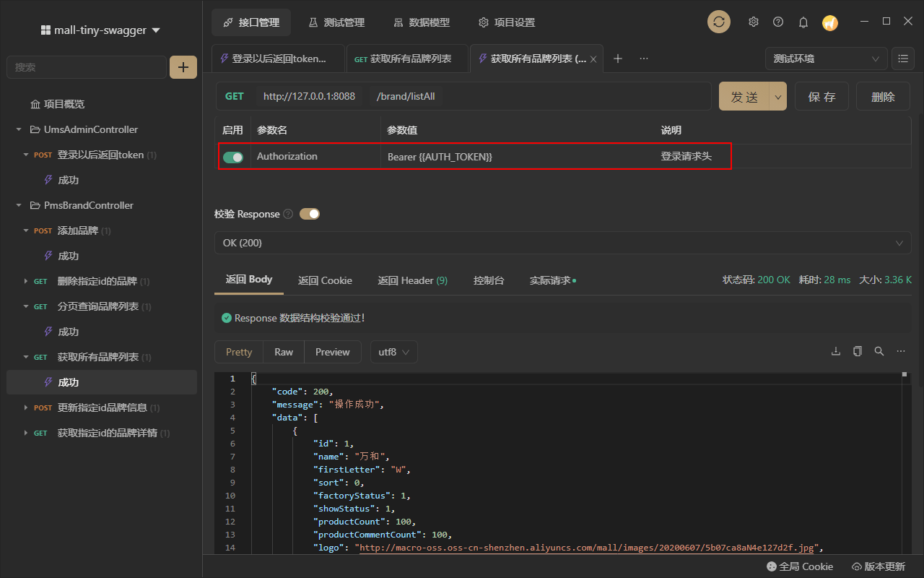This screenshot has width=924, height=578.
Task: Open the hamburger menu beside environment selector
Action: click(902, 59)
